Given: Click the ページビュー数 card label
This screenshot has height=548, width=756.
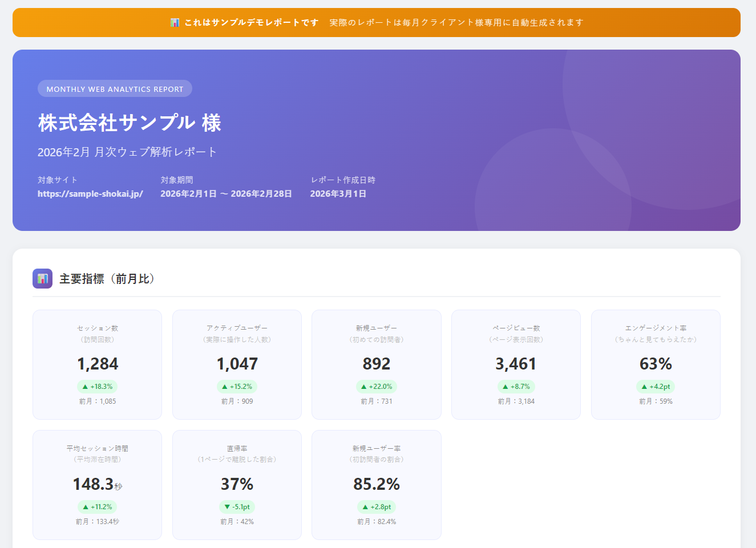Looking at the screenshot, I should coord(516,328).
